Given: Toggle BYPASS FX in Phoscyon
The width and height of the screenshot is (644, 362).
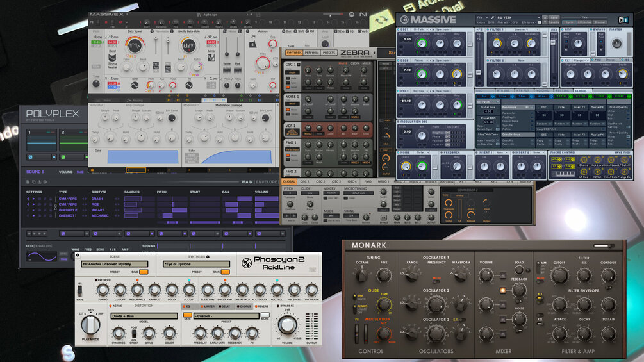Looking at the screenshot, I should point(278,306).
